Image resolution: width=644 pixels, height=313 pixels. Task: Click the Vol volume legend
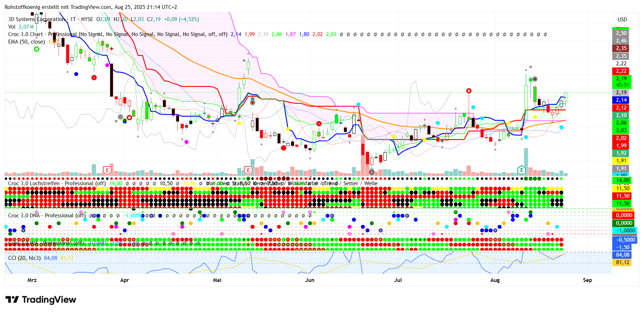point(12,27)
